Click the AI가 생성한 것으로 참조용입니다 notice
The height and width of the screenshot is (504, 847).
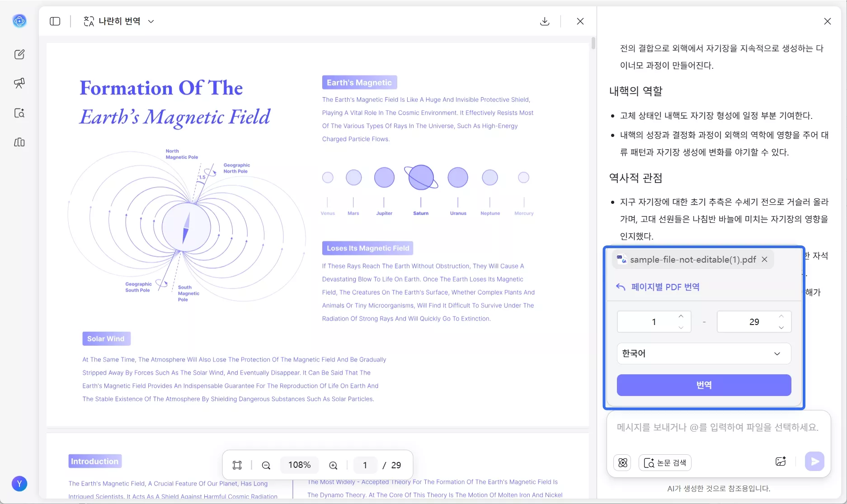tap(719, 489)
